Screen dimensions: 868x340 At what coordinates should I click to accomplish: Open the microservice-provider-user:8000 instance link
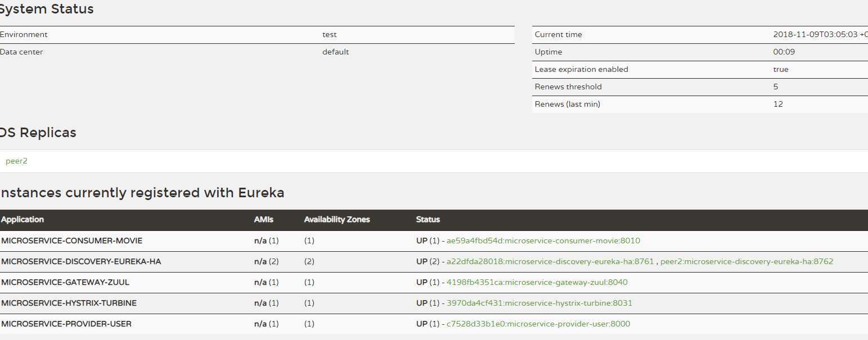(538, 324)
